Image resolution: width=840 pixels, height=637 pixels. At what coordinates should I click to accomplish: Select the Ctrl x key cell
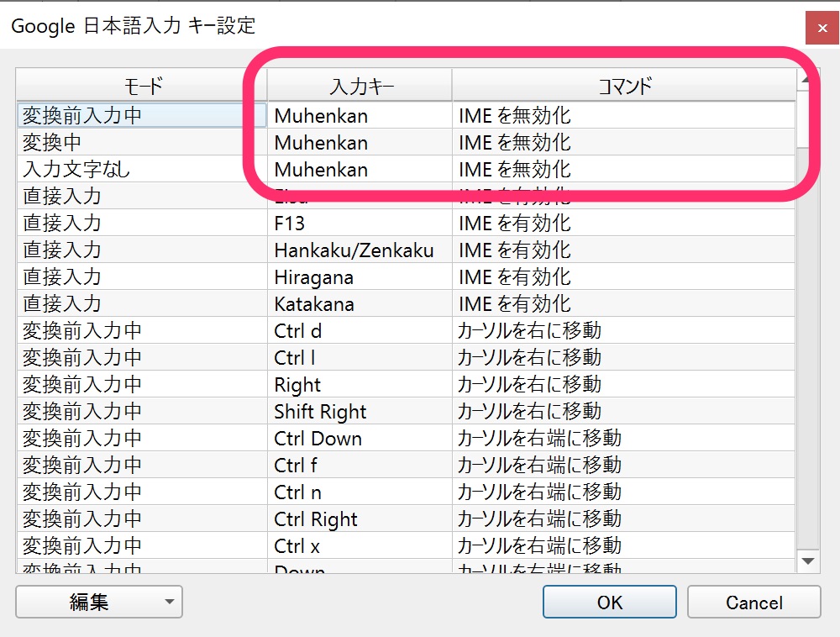pos(360,545)
